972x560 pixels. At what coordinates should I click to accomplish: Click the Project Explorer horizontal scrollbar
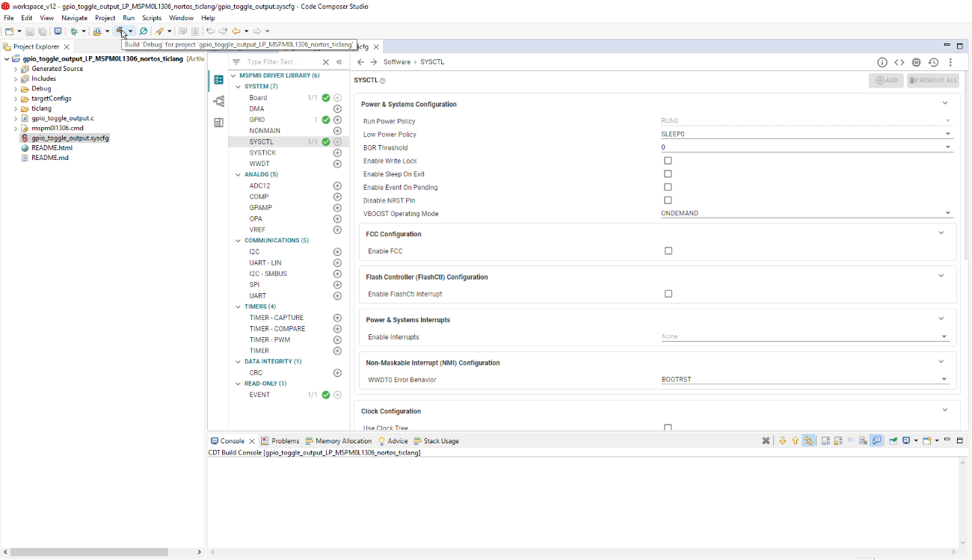[90, 552]
